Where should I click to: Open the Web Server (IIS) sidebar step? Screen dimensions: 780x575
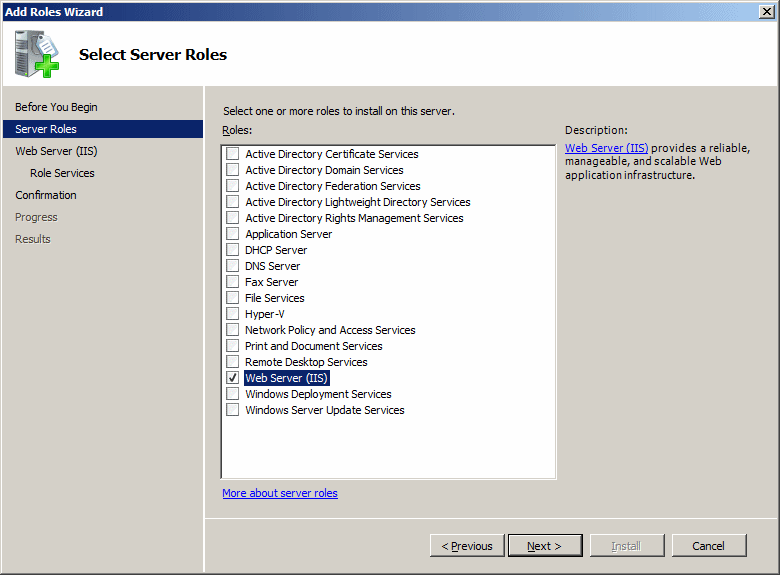(56, 151)
